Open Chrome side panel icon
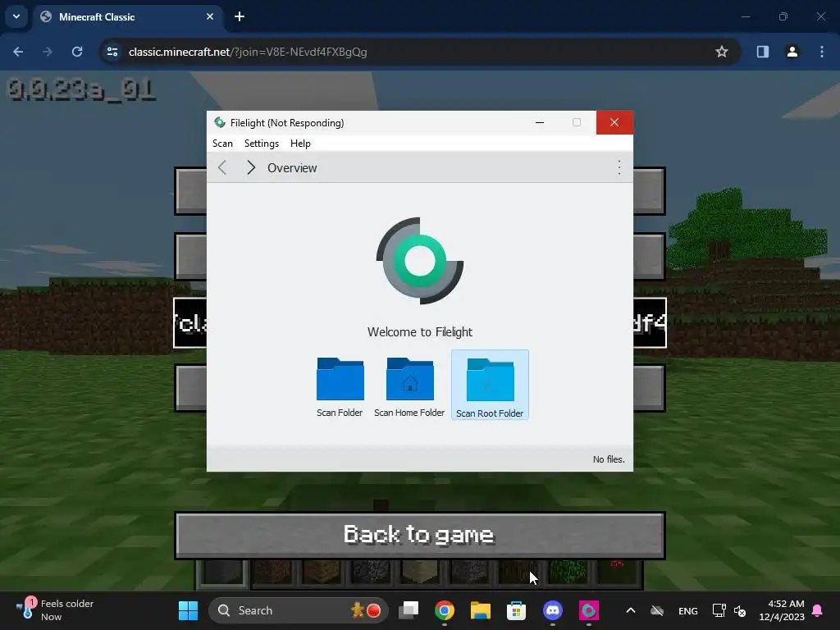Viewport: 840px width, 630px height. point(763,52)
